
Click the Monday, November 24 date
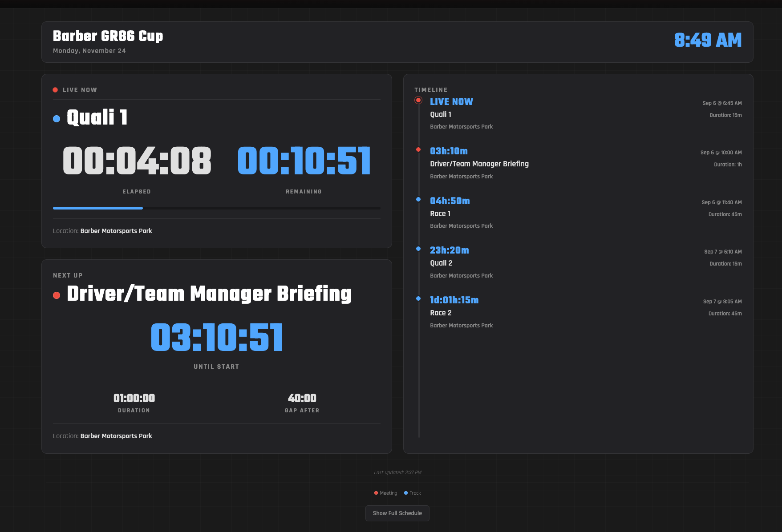[x=89, y=51]
